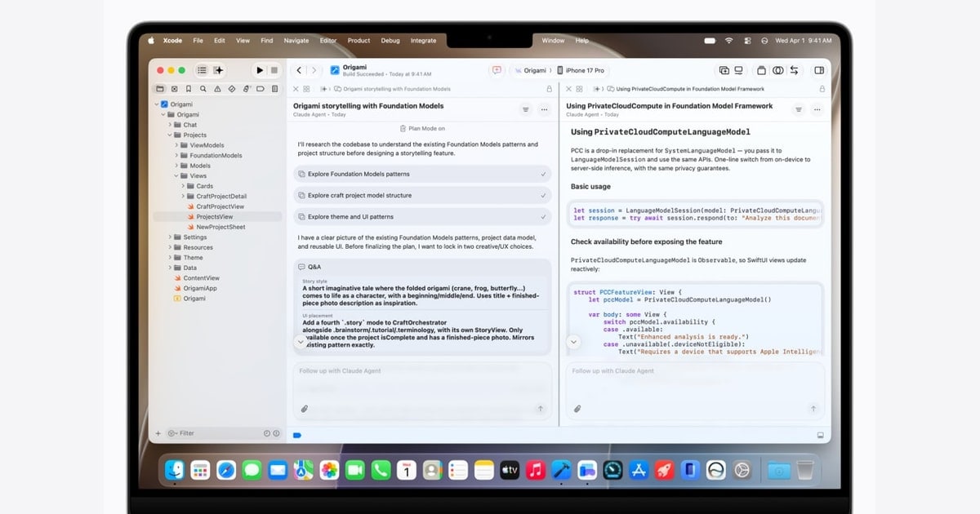The height and width of the screenshot is (514, 980).
Task: Expand the FoundationModels folder
Action: [x=177, y=155]
